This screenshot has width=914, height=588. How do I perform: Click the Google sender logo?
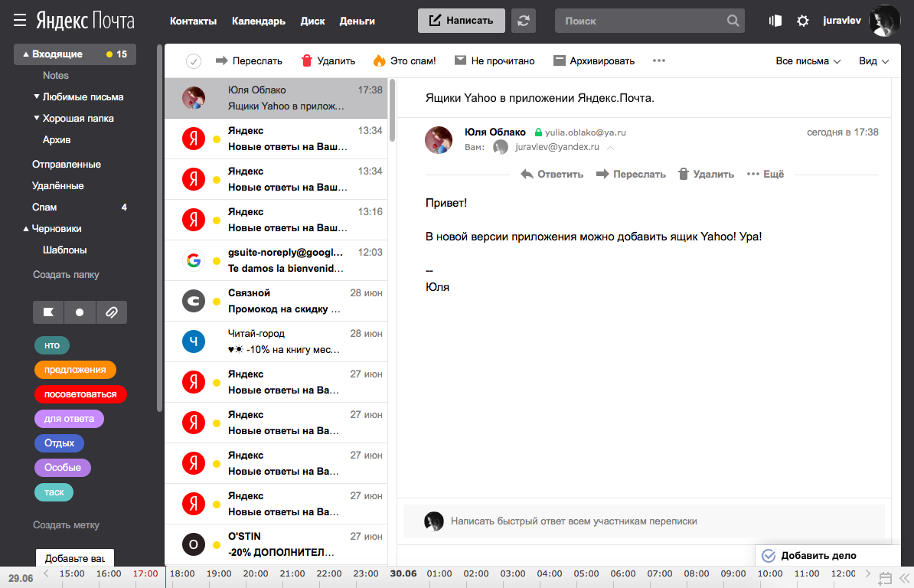(194, 260)
